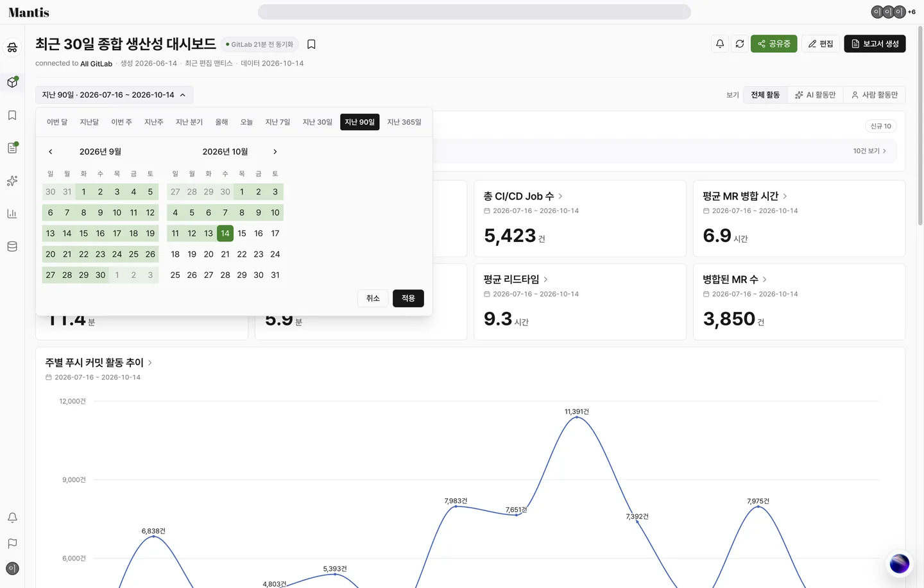The image size is (924, 588).
Task: Open sidebar bar chart icon
Action: pyautogui.click(x=12, y=214)
